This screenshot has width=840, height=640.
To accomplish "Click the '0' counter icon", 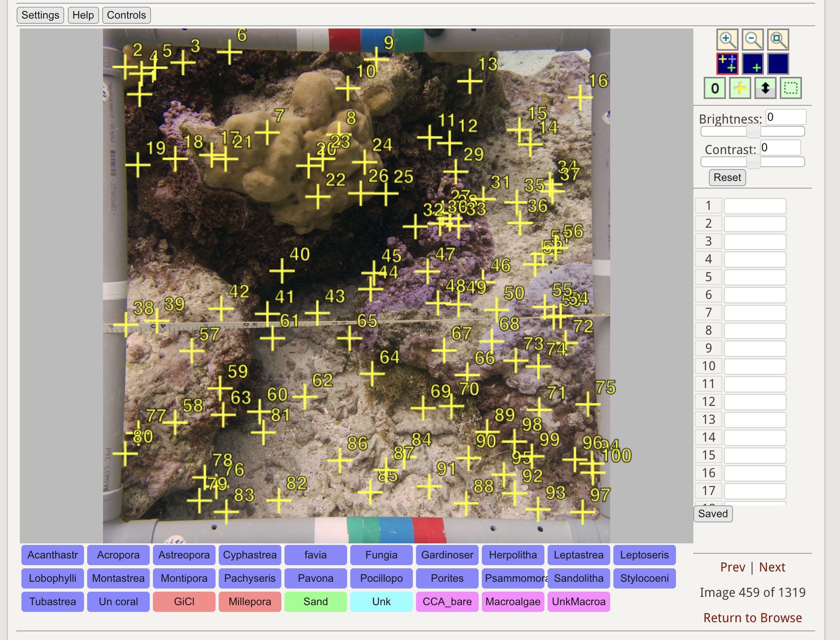I will tap(715, 89).
